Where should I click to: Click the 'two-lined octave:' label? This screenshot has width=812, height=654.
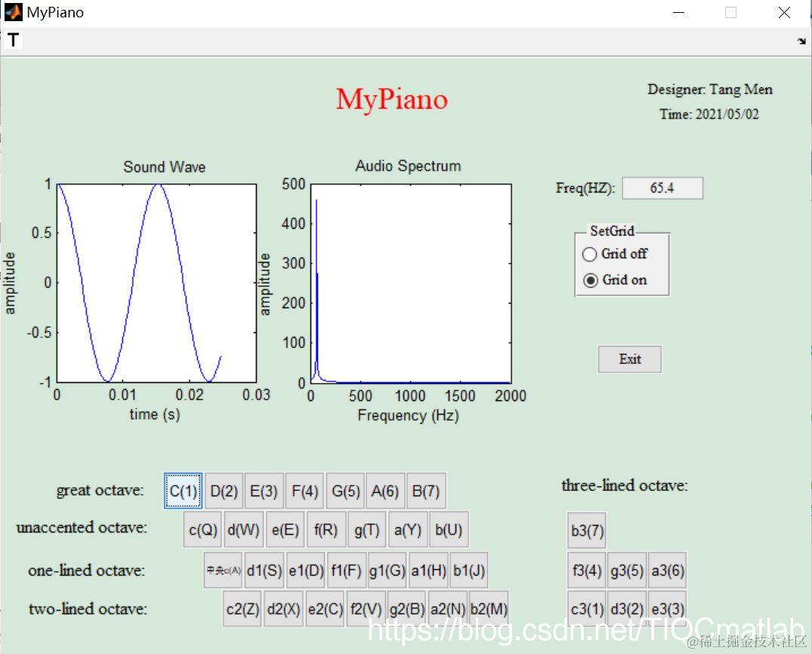coord(88,609)
